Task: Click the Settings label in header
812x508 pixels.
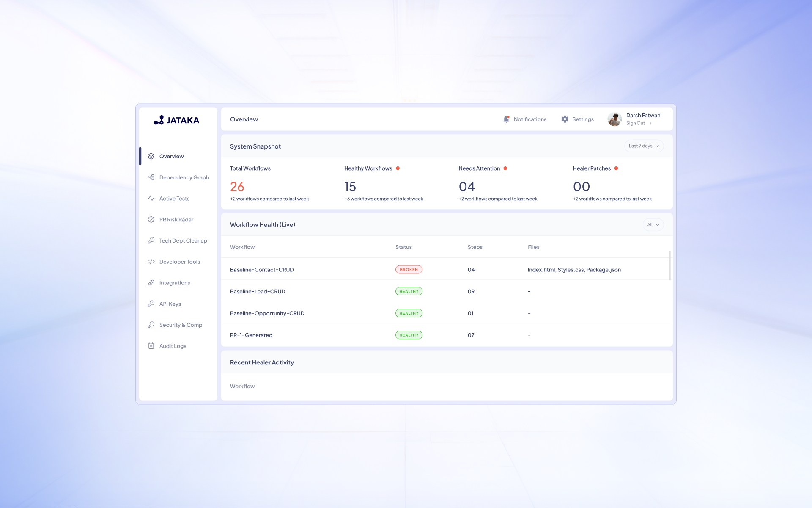Action: pyautogui.click(x=583, y=119)
